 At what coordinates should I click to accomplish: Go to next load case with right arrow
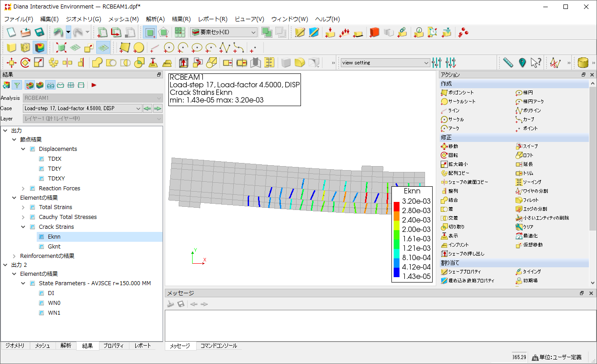(158, 108)
